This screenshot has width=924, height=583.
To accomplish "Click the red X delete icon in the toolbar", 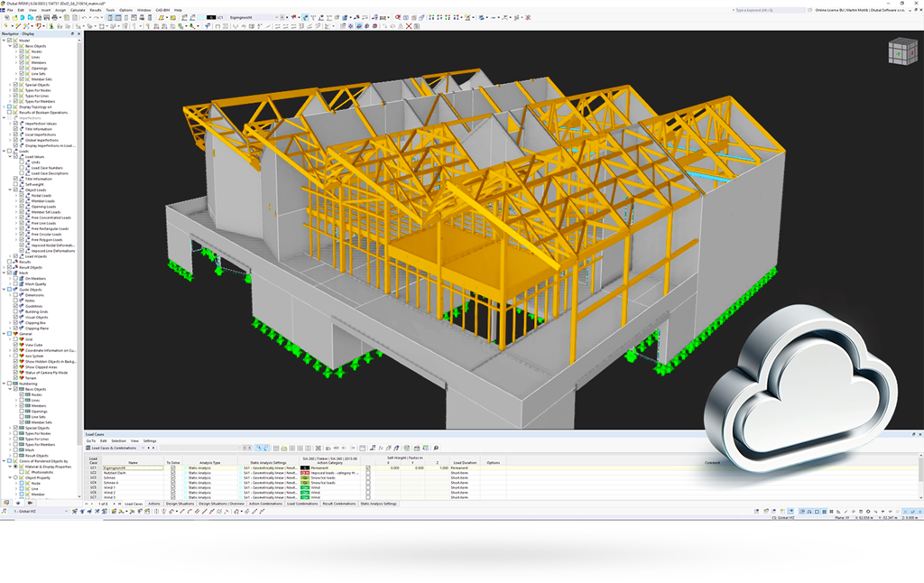I will [409, 26].
